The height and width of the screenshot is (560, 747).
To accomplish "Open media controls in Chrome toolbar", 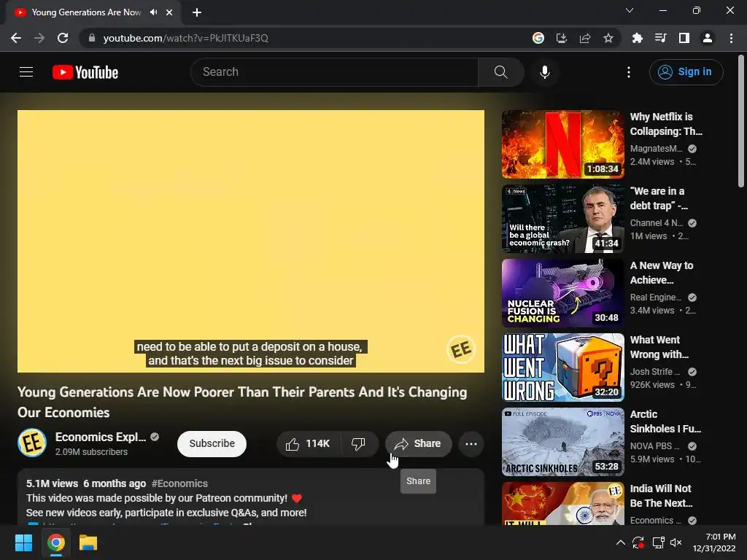I will (660, 38).
